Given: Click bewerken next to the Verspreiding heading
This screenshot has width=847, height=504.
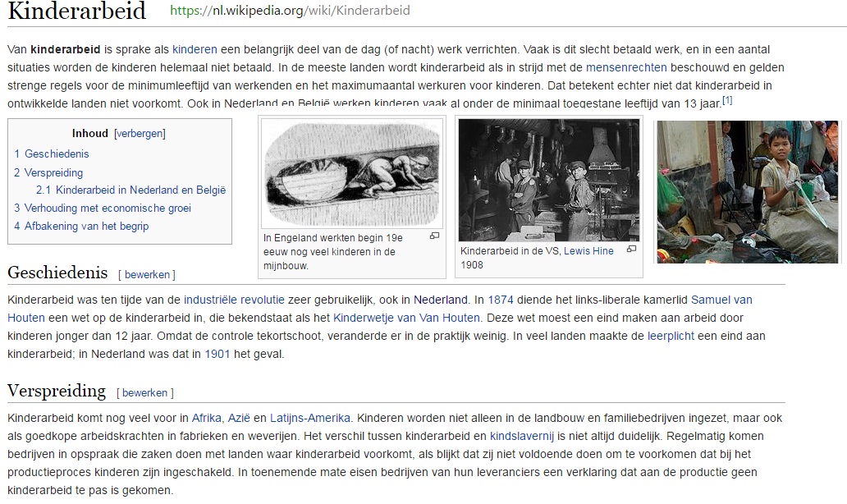Looking at the screenshot, I should [147, 392].
